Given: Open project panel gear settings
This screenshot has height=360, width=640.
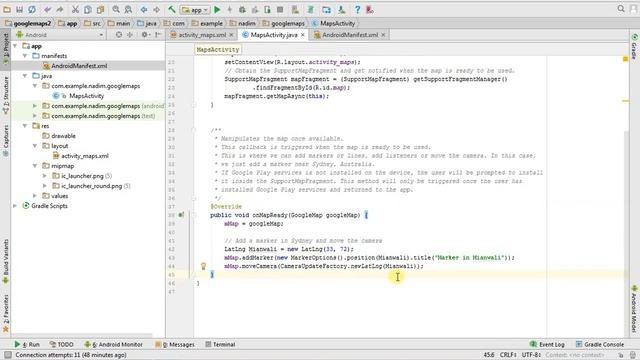Looking at the screenshot, I should pyautogui.click(x=145, y=35).
